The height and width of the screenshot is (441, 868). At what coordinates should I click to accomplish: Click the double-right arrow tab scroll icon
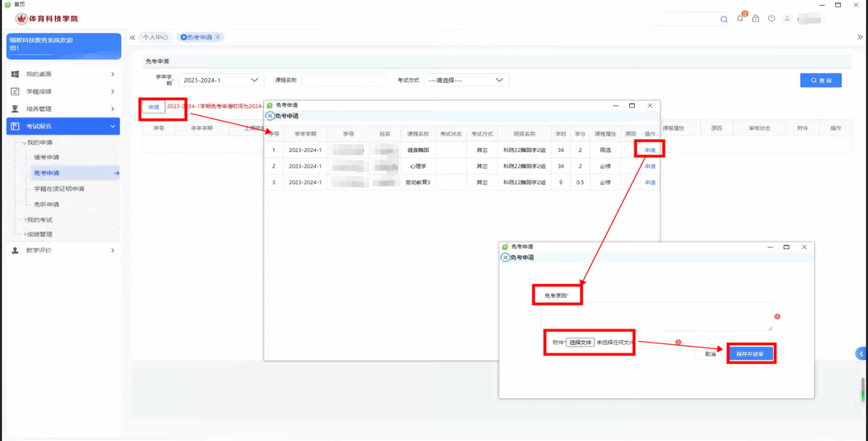[860, 37]
